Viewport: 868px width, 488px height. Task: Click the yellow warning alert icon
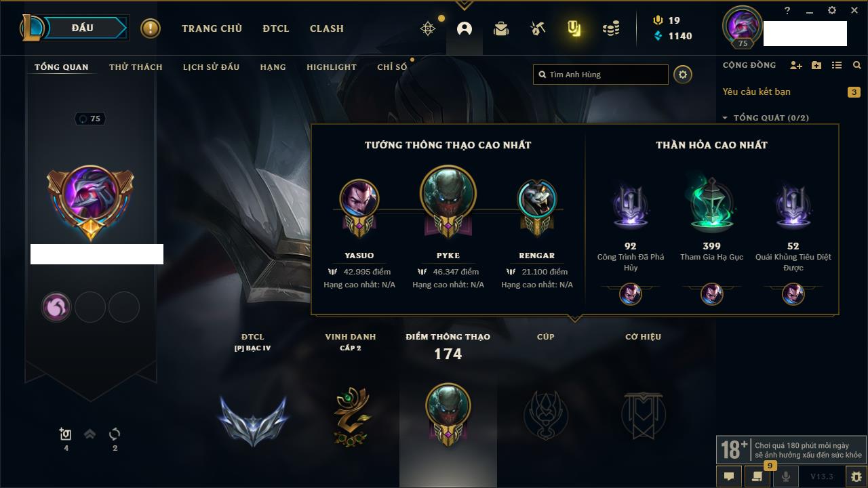pyautogui.click(x=151, y=28)
